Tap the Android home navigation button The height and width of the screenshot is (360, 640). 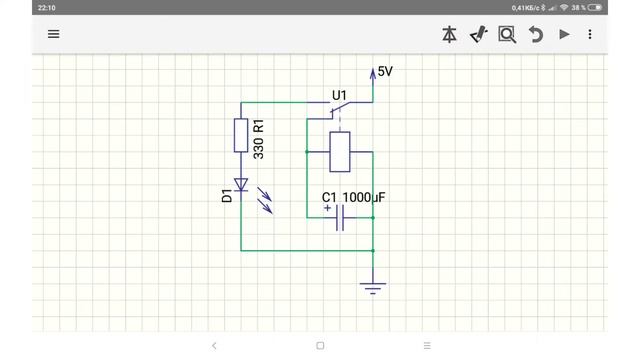coord(320,346)
